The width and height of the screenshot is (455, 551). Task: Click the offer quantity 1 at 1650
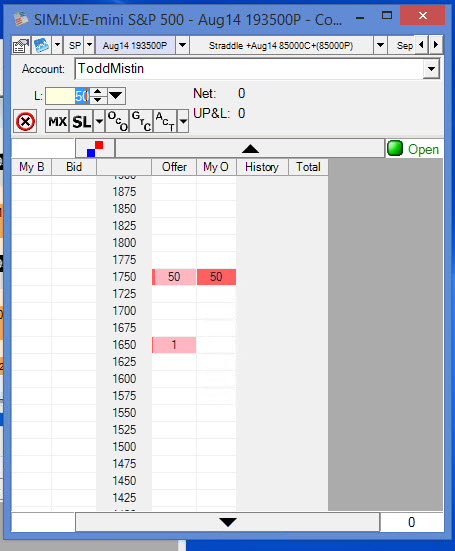coord(174,345)
